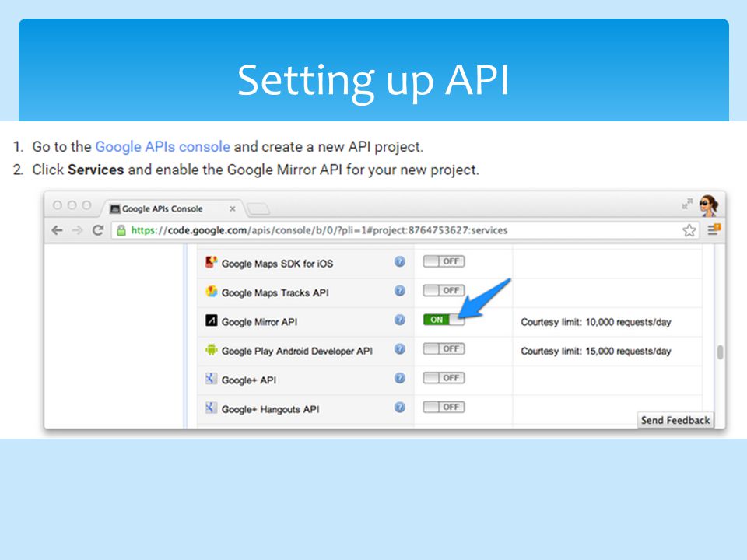This screenshot has width=747, height=560.
Task: Click the Google Maps SDK for iOS icon
Action: click(x=211, y=262)
